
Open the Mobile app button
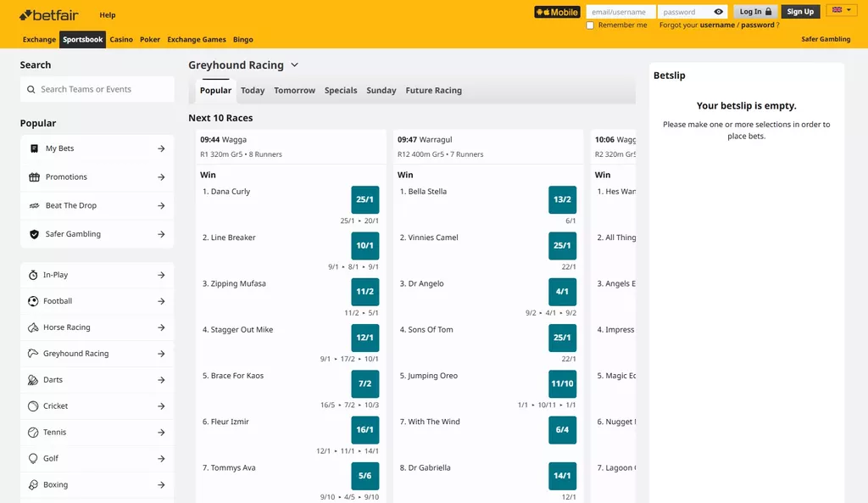(557, 12)
